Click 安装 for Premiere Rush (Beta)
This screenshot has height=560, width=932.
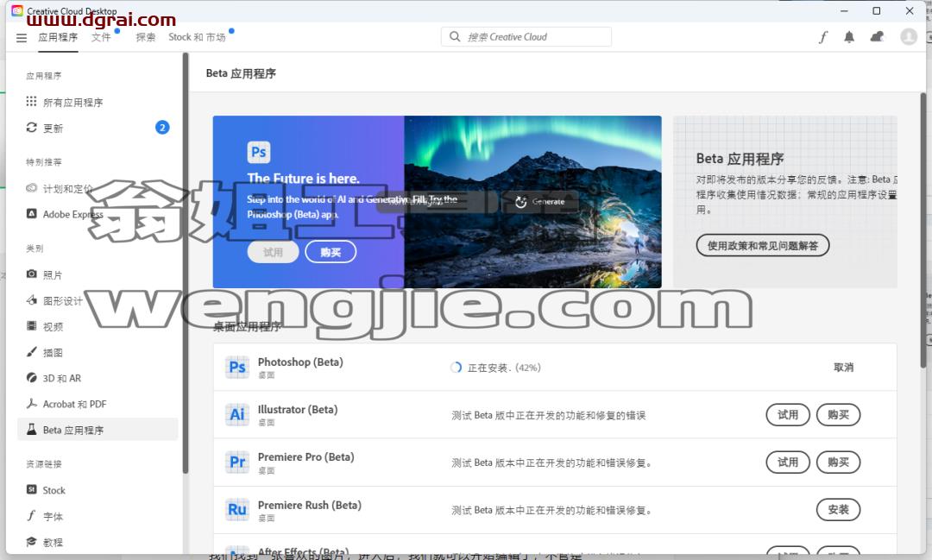point(838,509)
